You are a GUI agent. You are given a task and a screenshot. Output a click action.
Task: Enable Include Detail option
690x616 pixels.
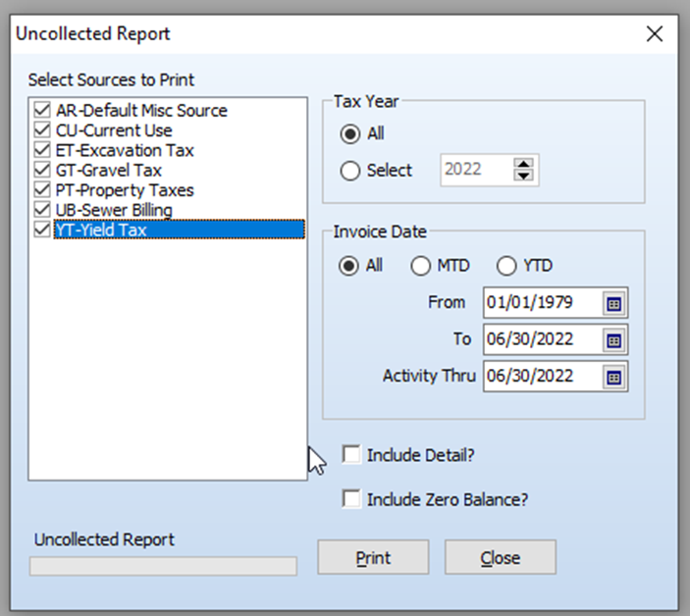point(351,454)
